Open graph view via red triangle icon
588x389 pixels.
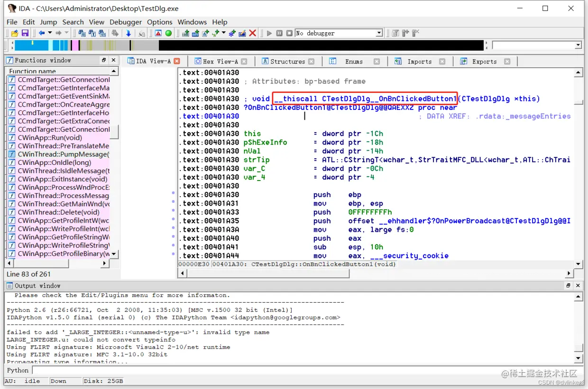(x=158, y=33)
